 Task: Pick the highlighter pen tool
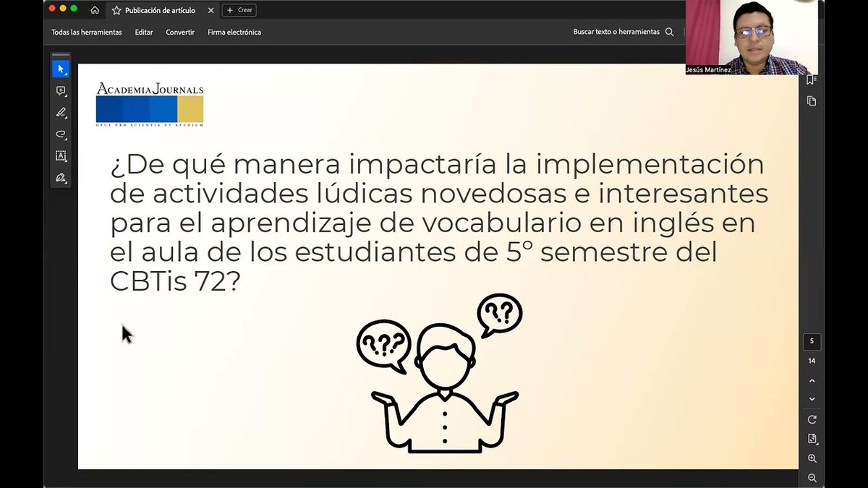[x=61, y=113]
